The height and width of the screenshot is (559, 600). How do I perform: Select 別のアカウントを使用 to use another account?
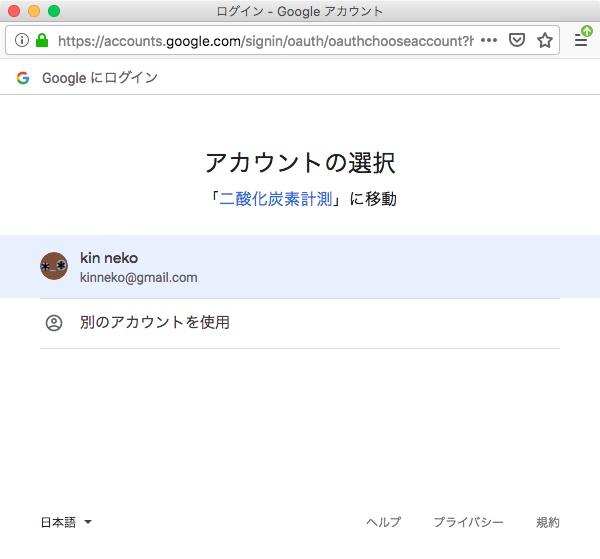(155, 323)
